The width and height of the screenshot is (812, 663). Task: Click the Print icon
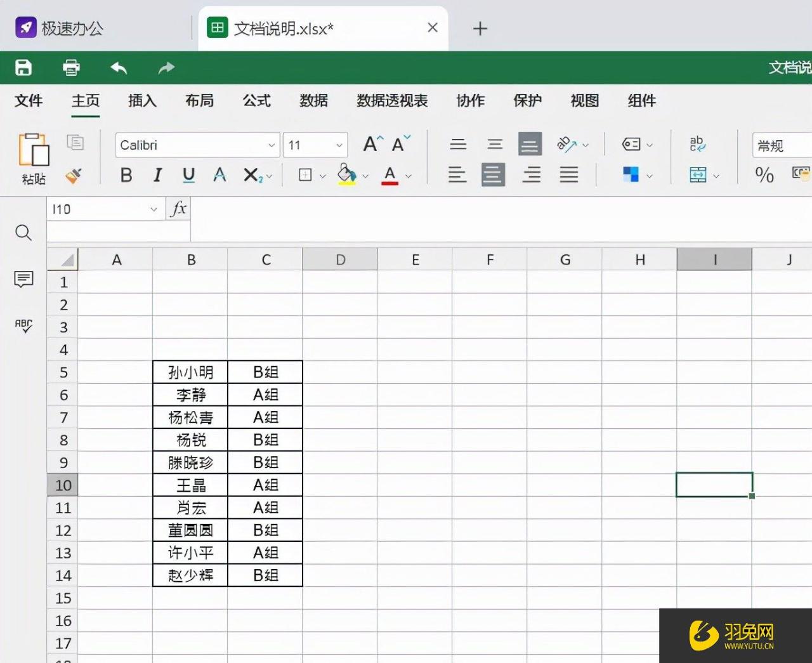click(x=71, y=67)
